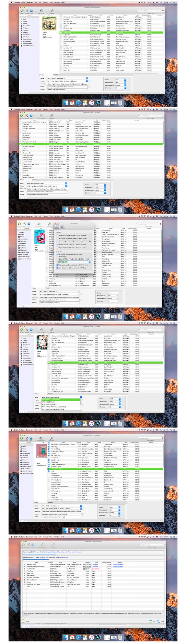Screen dimensions: 186x644
Task: Open filename format combo box '{Title} {Artist}'
Action: tap(90, 262)
